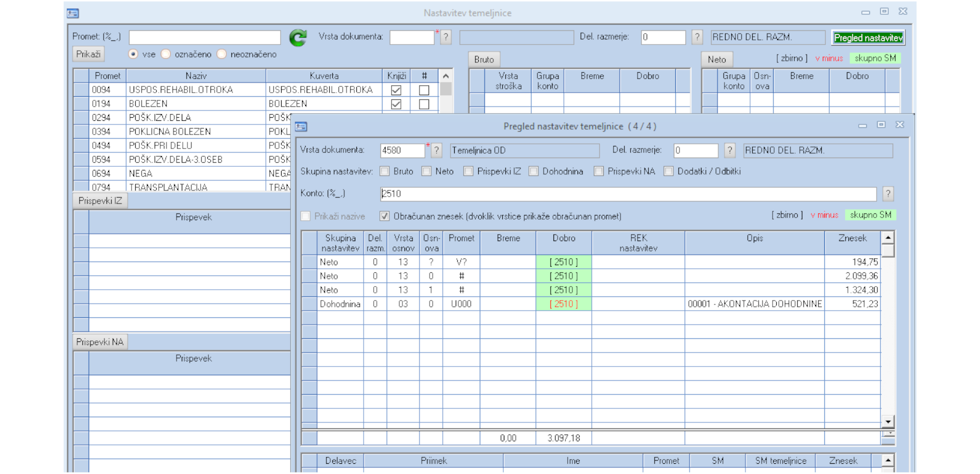980x474 pixels.
Task: Click the green skupno SM legend in the Pregled window
Action: (870, 215)
